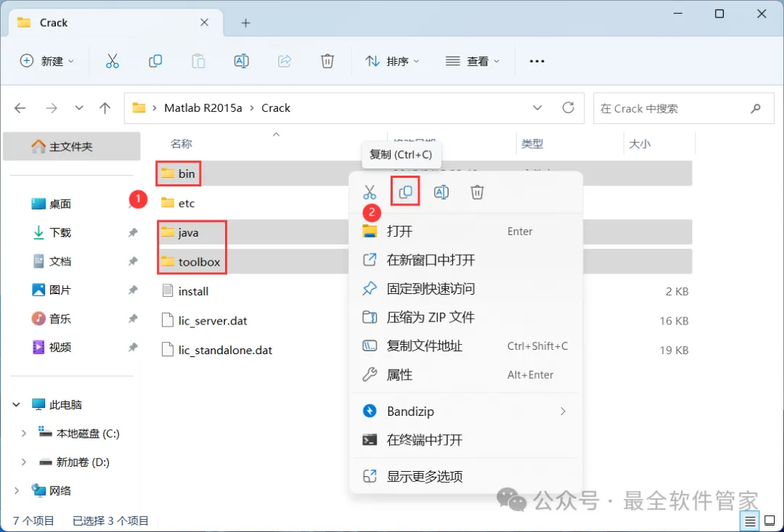The image size is (784, 532).
Task: Go back with the left arrow
Action: [20, 108]
